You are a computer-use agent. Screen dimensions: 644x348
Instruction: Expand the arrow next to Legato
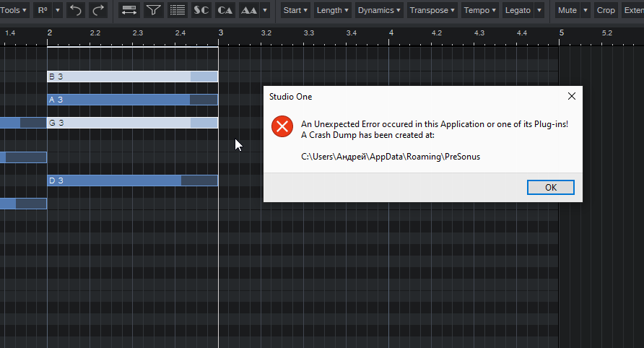tap(539, 10)
